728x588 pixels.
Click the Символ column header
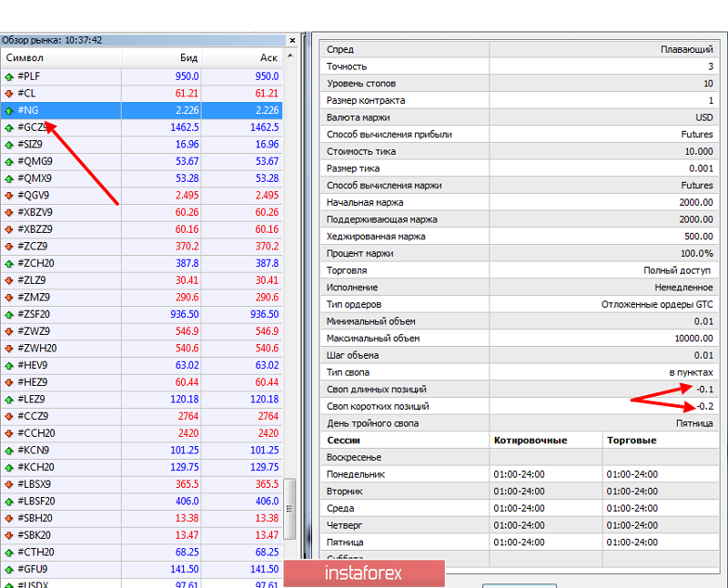point(25,58)
